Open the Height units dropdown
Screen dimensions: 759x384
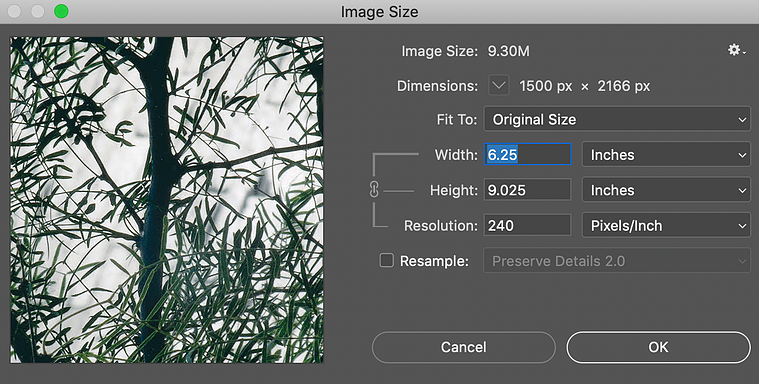click(x=666, y=190)
